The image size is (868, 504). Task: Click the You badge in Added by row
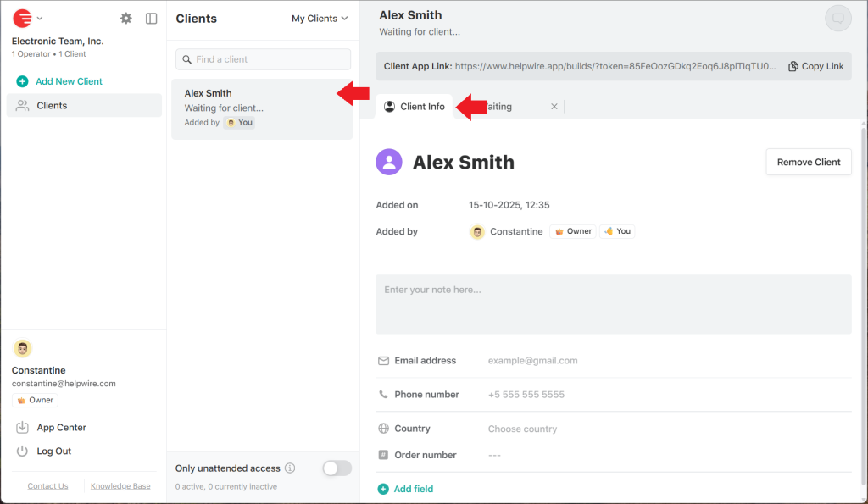[x=617, y=231]
